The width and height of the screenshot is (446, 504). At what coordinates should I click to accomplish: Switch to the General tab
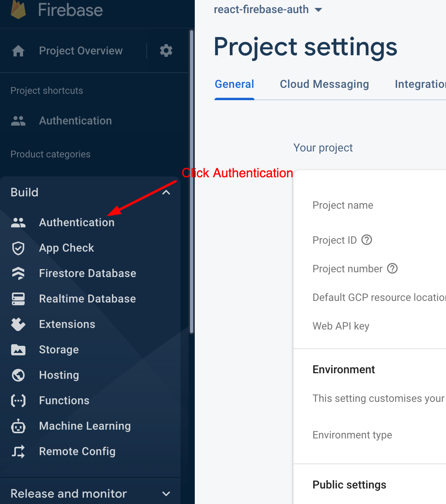pos(235,84)
